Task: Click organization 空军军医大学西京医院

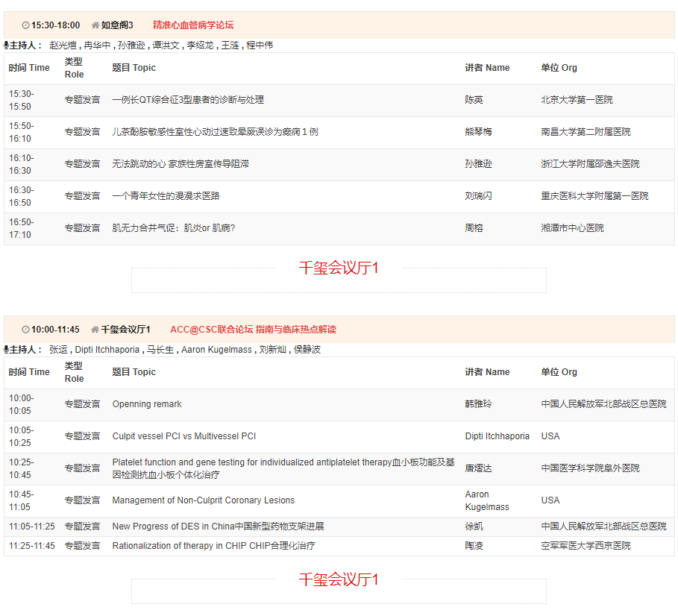Action: [586, 546]
